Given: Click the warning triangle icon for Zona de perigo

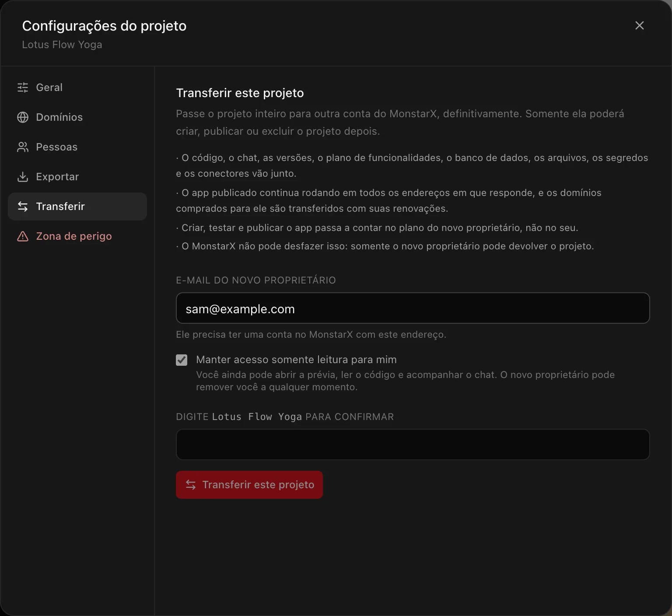Looking at the screenshot, I should click(23, 236).
